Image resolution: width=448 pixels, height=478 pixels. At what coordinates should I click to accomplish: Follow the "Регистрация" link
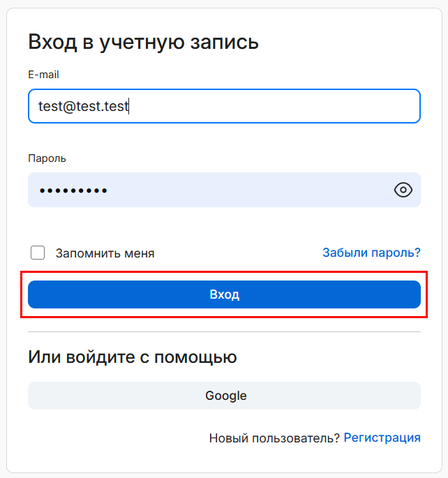(x=382, y=438)
